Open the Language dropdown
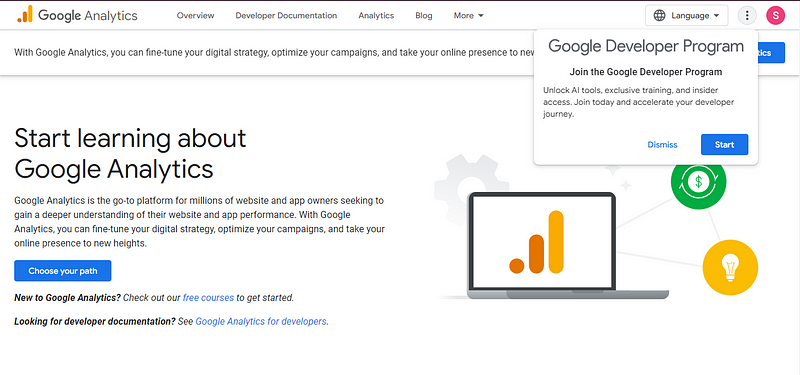The image size is (800, 375). [x=686, y=16]
